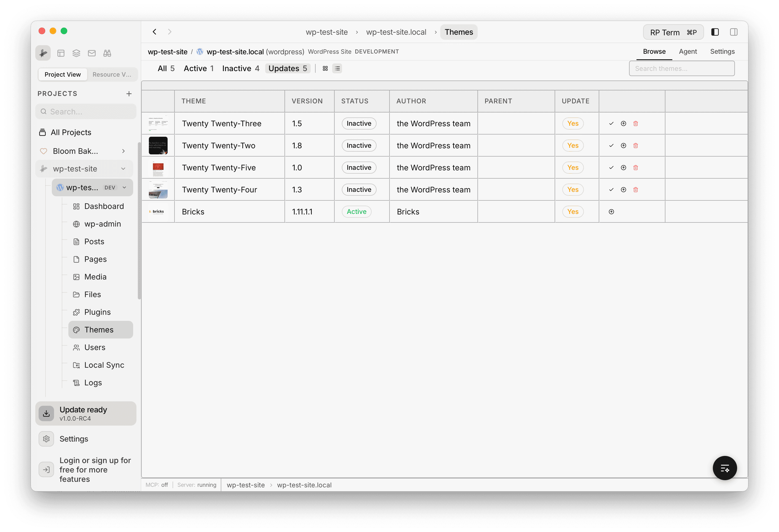Switch to the Agent tab
Image resolution: width=779 pixels, height=532 pixels.
(x=688, y=51)
